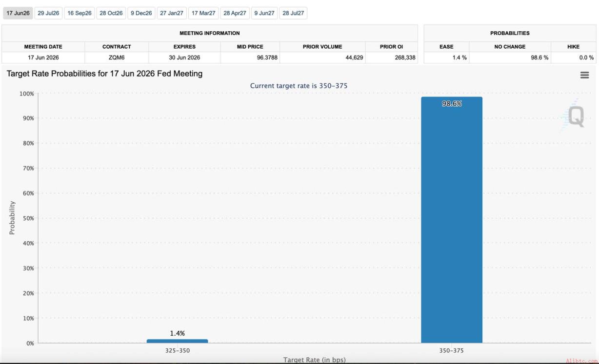
Task: Click the 50% y-axis tick label
Action: coord(28,218)
